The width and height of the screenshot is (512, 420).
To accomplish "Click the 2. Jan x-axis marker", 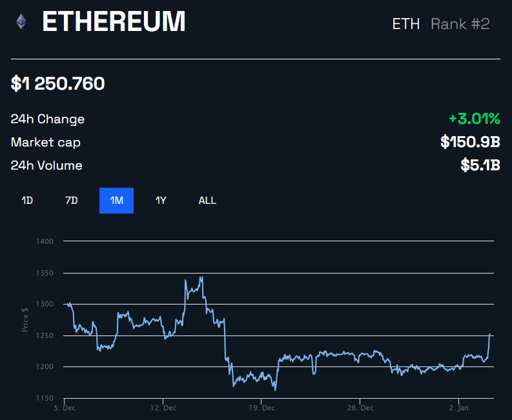I will 459,408.
